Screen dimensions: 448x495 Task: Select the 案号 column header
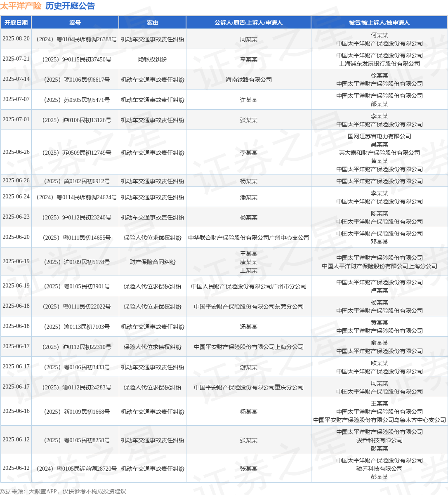click(x=75, y=23)
